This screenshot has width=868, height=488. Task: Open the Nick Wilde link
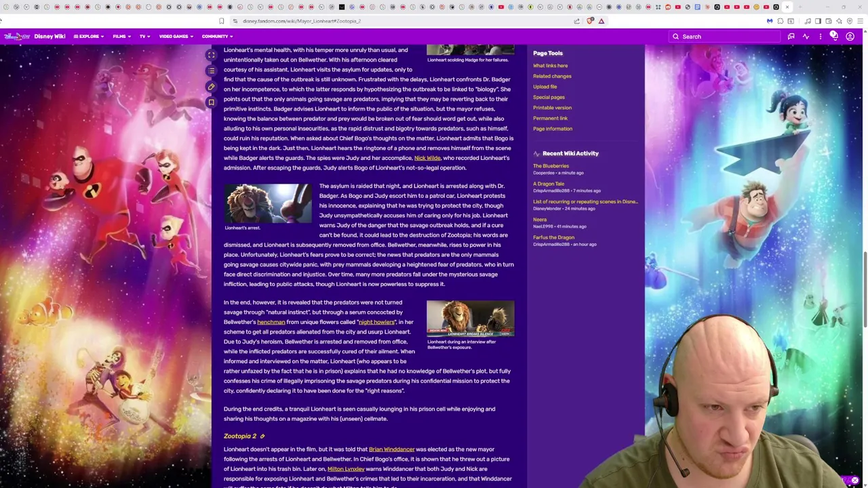click(x=427, y=158)
